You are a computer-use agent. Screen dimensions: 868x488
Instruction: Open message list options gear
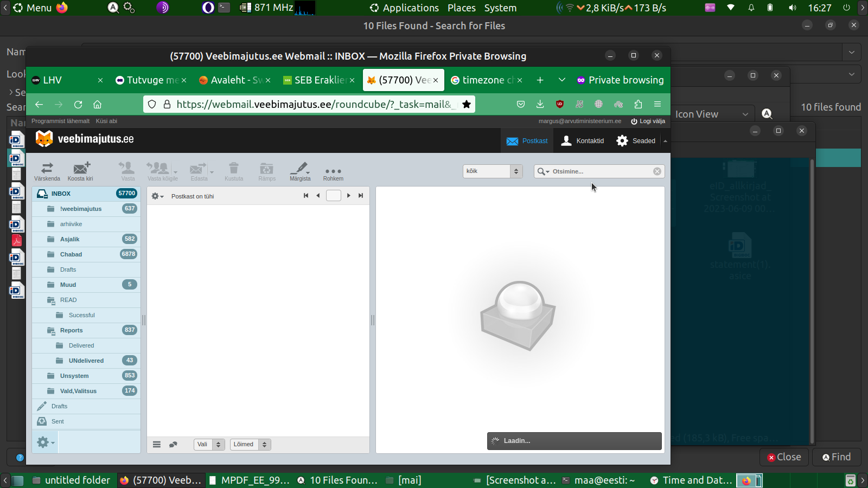coord(157,196)
